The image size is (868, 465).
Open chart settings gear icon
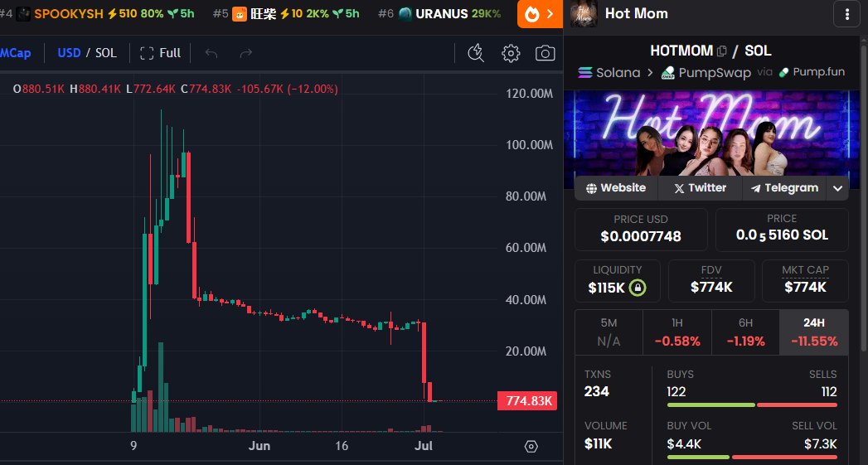(x=511, y=53)
